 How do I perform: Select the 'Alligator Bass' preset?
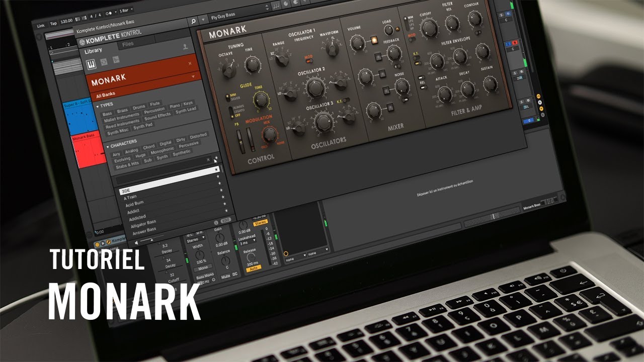143,225
